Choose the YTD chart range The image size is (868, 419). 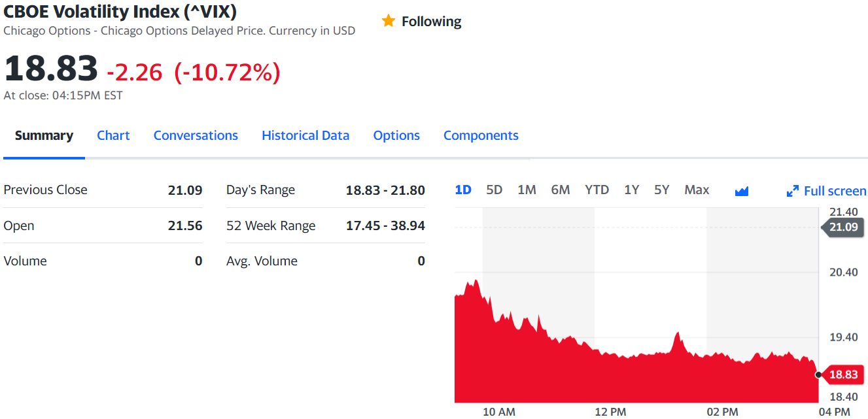pyautogui.click(x=597, y=190)
